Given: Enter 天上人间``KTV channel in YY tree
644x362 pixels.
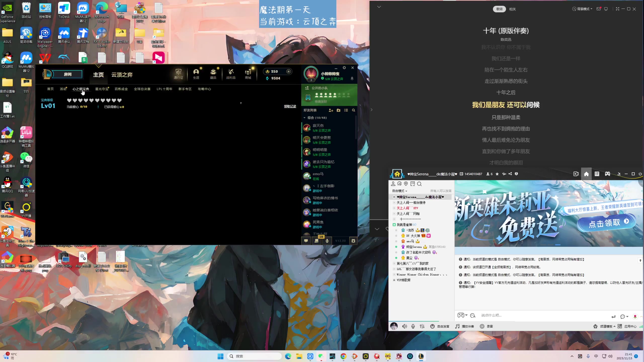Looking at the screenshot, I should [407, 208].
